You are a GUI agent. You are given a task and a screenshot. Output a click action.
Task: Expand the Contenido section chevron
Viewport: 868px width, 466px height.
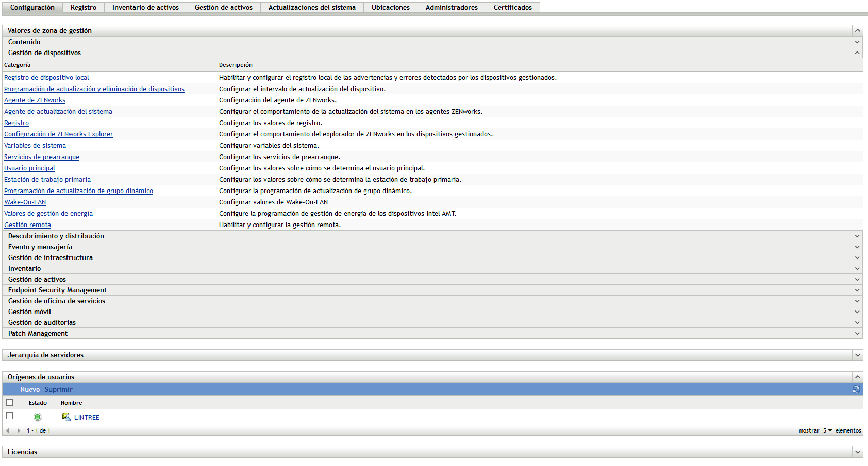[857, 42]
